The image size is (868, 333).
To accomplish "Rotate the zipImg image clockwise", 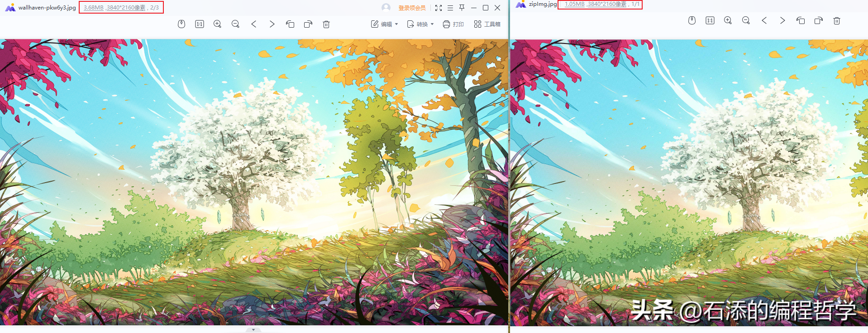I will (819, 20).
